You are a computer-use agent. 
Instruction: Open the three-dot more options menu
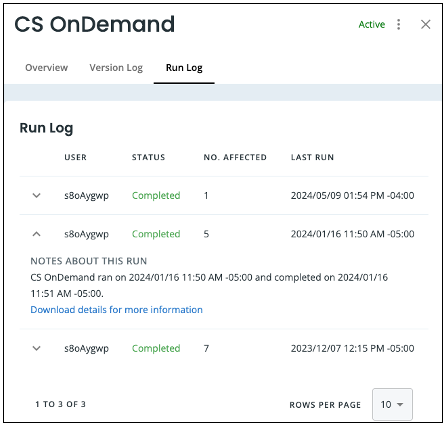tap(398, 24)
